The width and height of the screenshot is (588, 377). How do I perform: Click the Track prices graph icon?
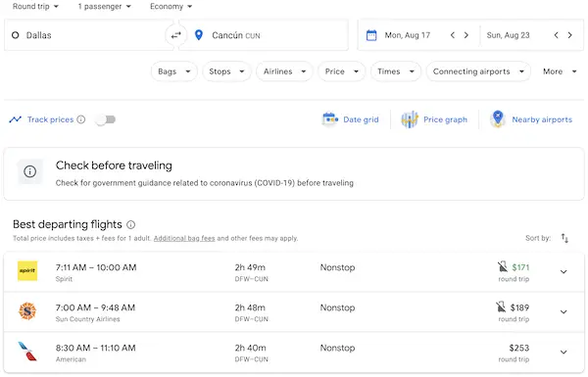16,119
